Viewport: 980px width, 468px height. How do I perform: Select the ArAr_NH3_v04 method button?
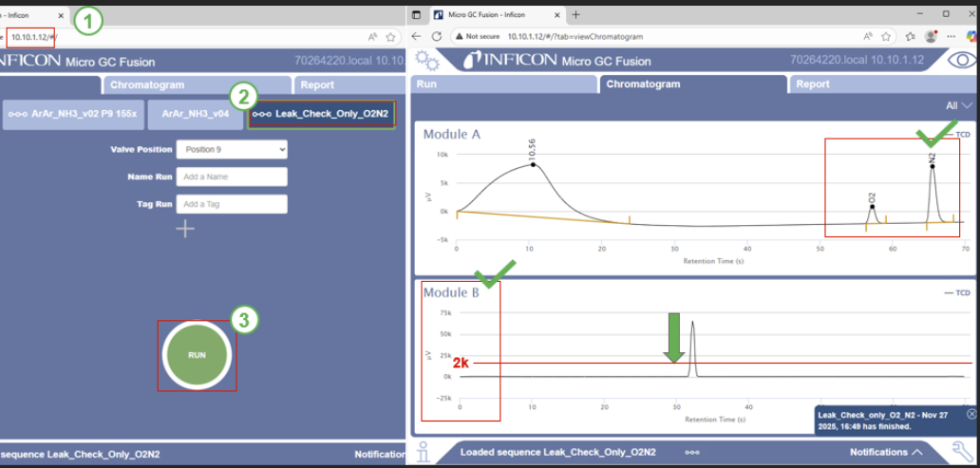tap(196, 114)
